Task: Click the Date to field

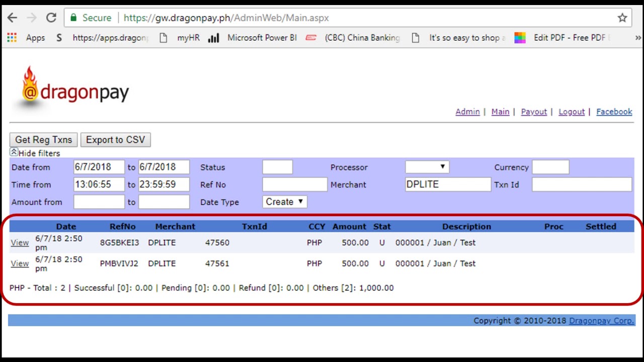Action: tap(164, 167)
